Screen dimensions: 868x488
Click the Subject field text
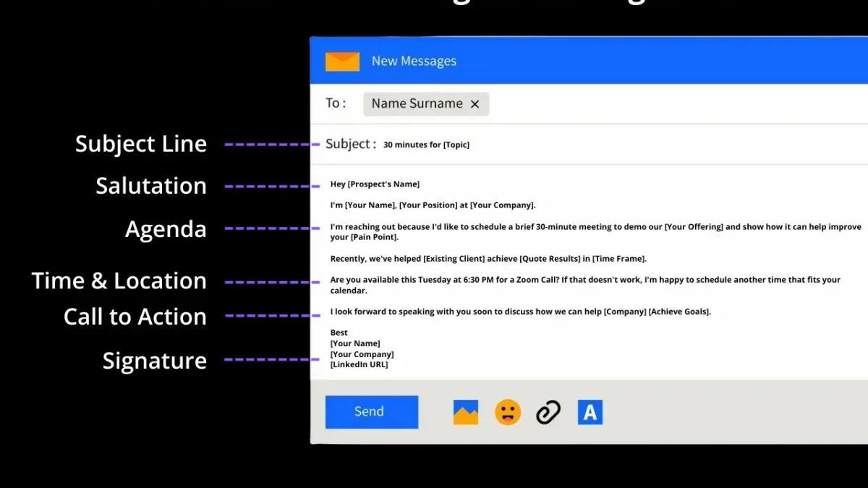point(426,145)
